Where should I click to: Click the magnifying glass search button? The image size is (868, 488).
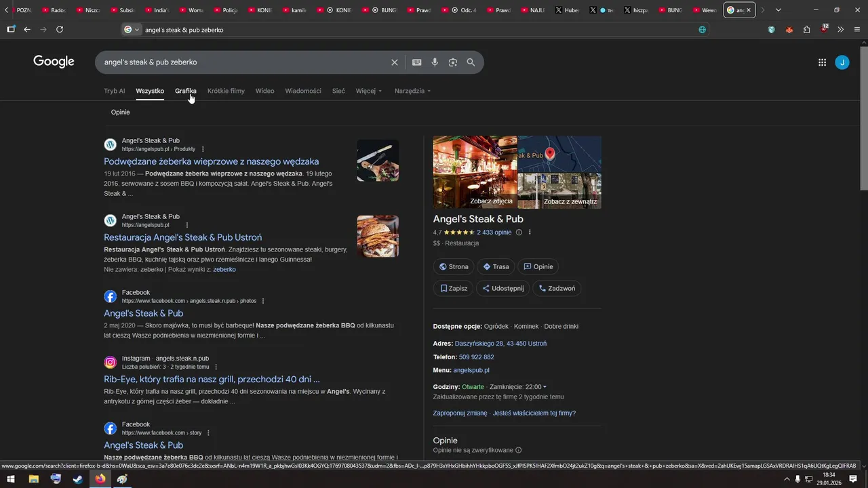(471, 62)
